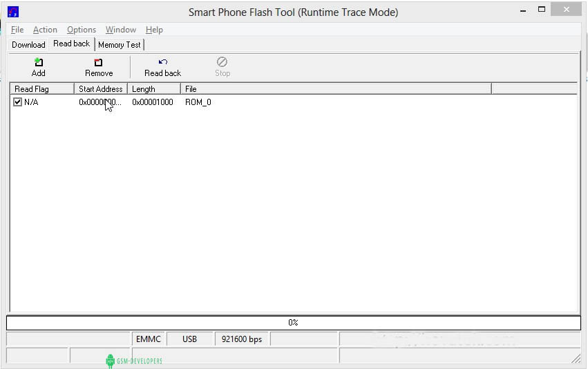Click the USB status bar field
The height and width of the screenshot is (369, 588).
point(190,339)
